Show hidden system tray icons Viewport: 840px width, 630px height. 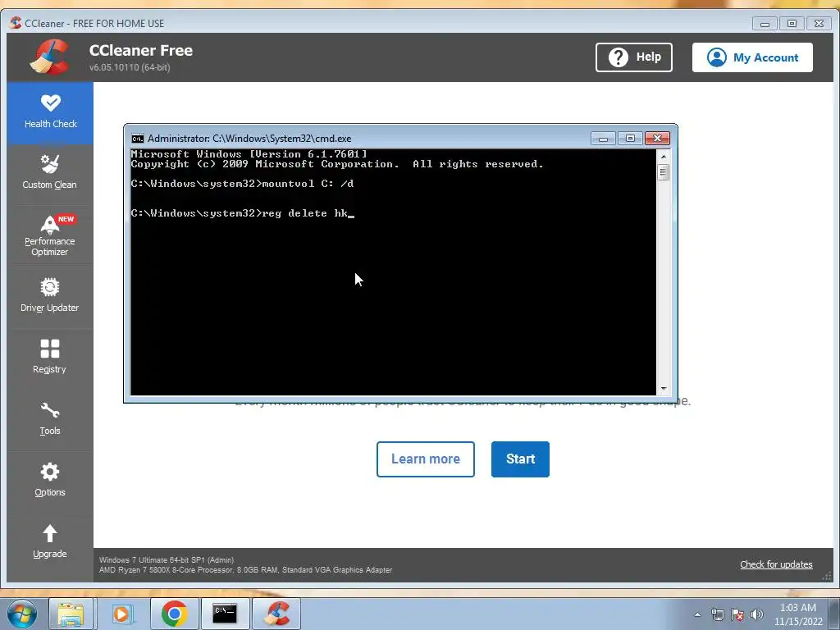pos(697,614)
